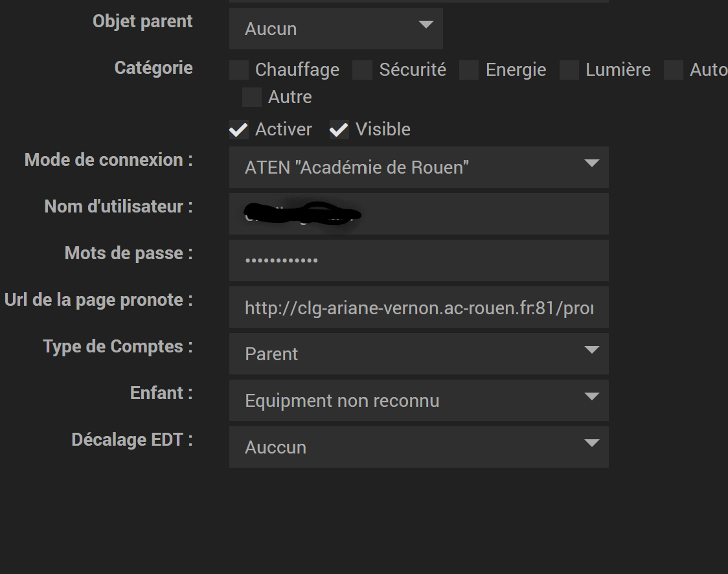This screenshot has width=728, height=574.
Task: Open the Enfant dropdown
Action: (x=419, y=401)
